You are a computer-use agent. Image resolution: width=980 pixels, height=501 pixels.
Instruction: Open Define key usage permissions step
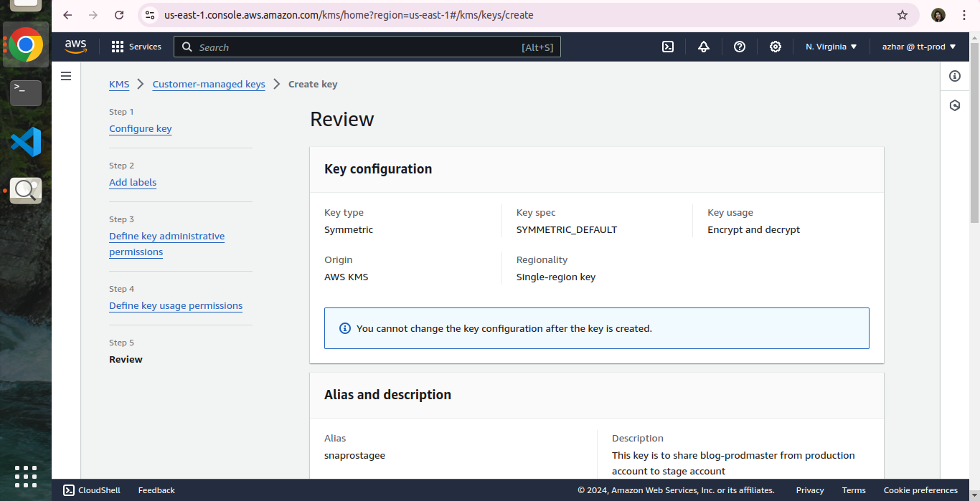click(176, 306)
